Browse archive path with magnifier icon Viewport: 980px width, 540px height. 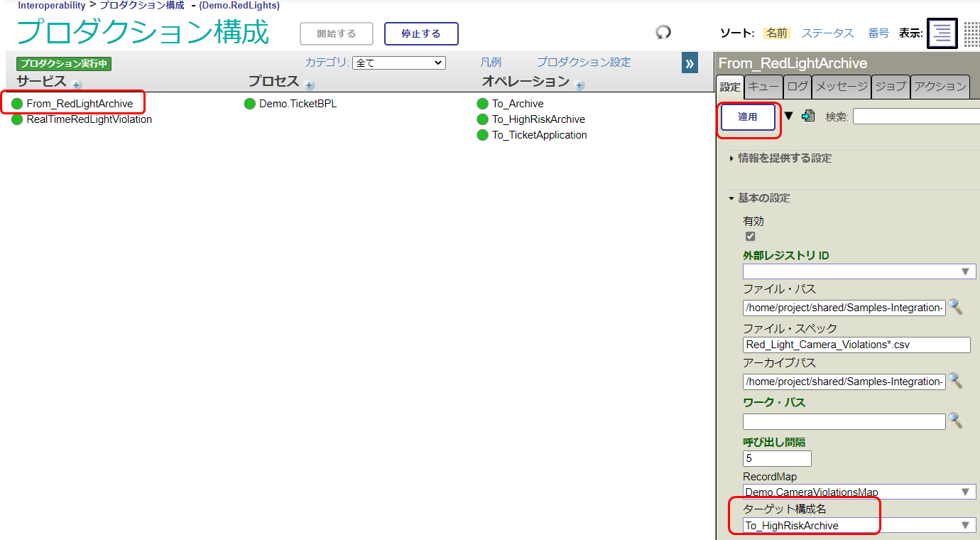point(956,381)
